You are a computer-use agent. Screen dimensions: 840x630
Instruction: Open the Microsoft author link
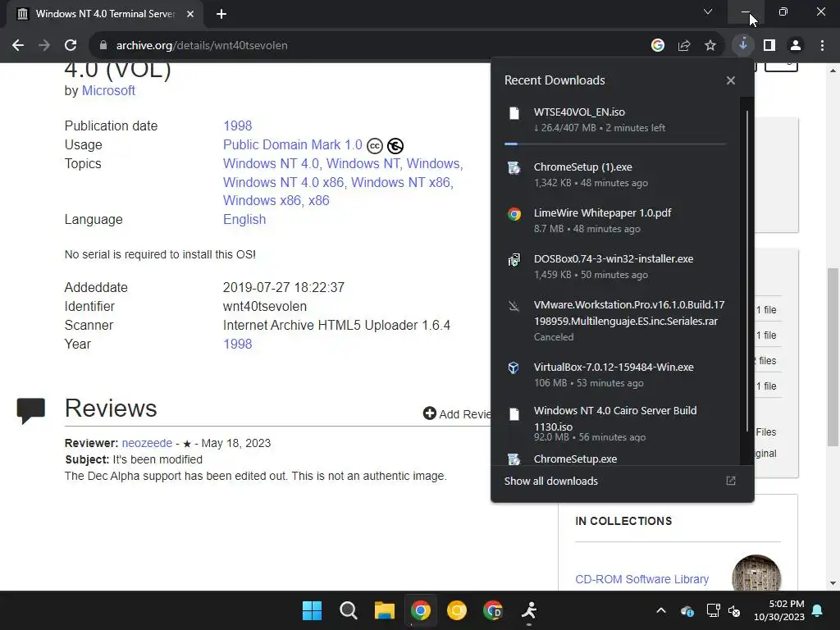point(108,90)
